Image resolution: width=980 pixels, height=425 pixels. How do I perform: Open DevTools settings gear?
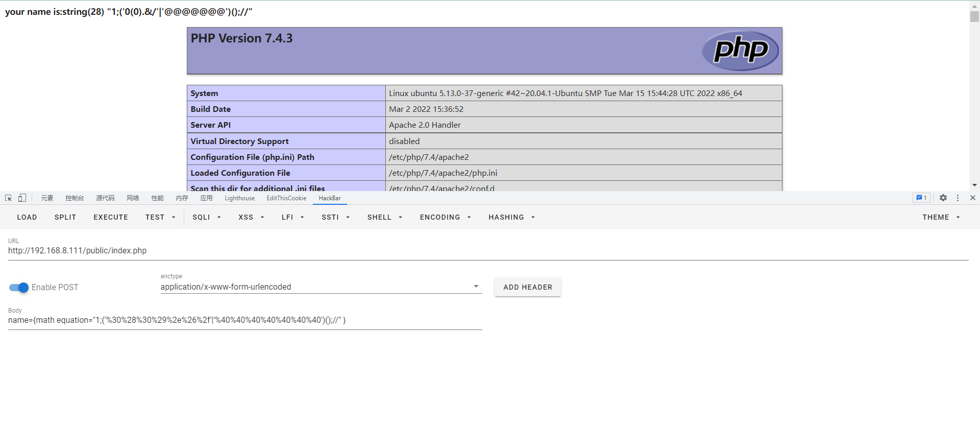coord(943,198)
